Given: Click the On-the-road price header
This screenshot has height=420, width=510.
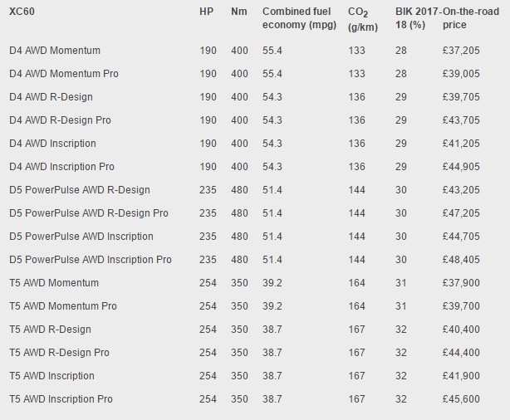Looking at the screenshot, I should click(473, 18).
